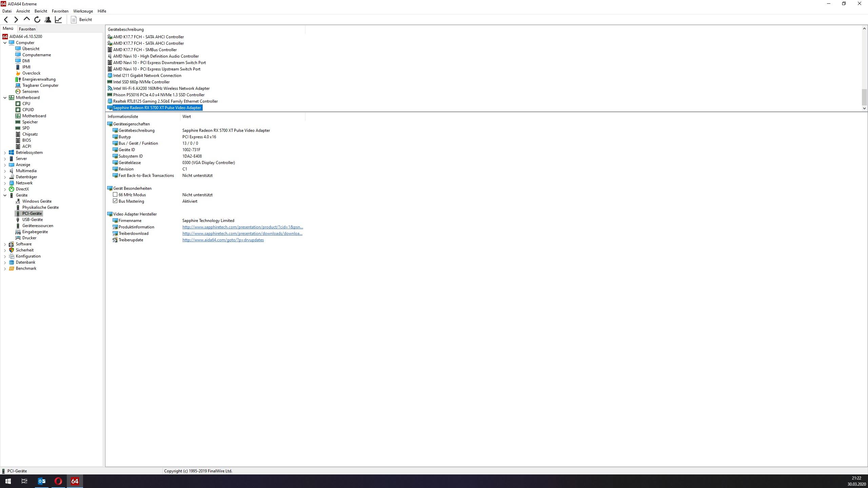Open the Treiberdownload sapphiretech link
868x488 pixels.
[242, 233]
